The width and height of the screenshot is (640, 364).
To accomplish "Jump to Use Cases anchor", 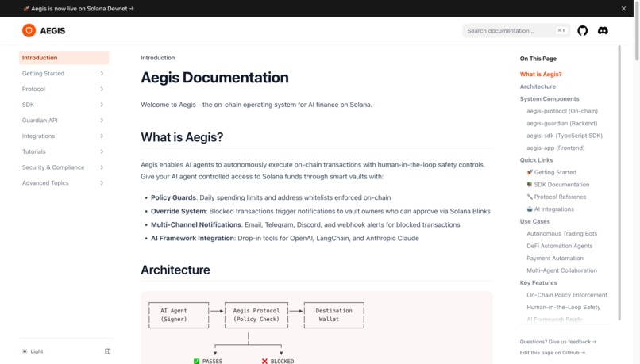I will [534, 221].
